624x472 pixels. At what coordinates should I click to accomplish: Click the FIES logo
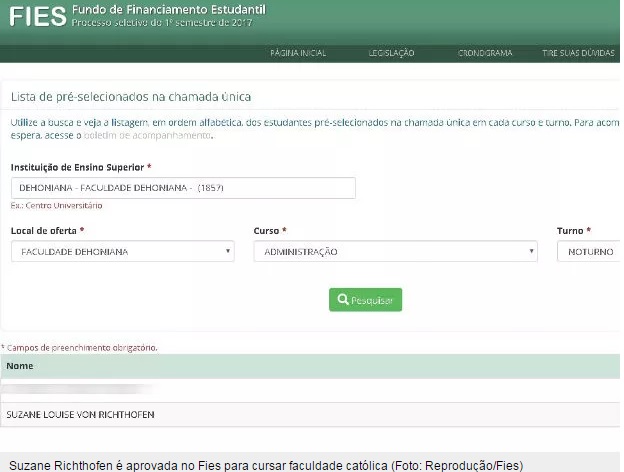tap(37, 17)
